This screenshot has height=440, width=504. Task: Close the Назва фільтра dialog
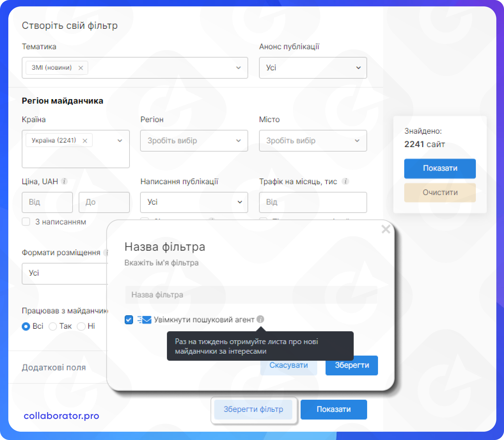click(x=386, y=229)
